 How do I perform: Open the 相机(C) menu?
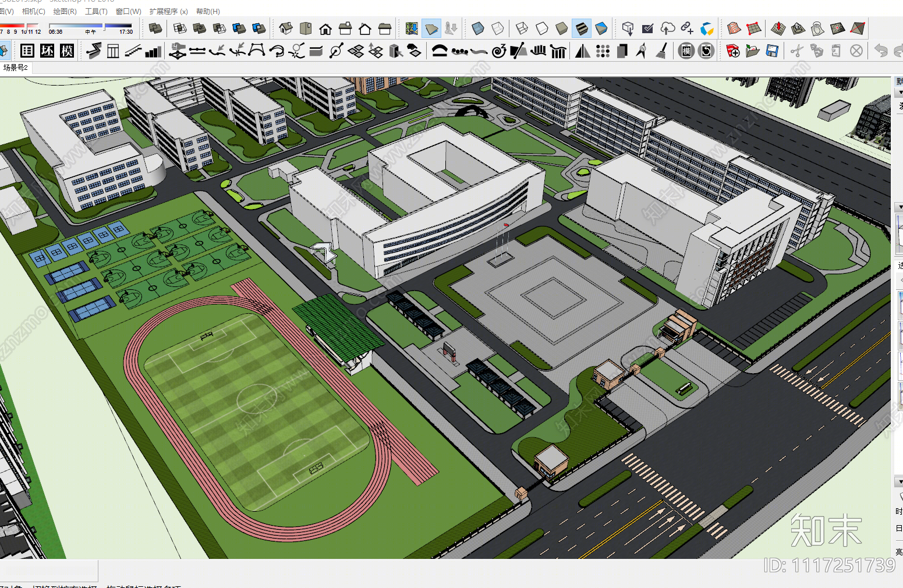[33, 11]
